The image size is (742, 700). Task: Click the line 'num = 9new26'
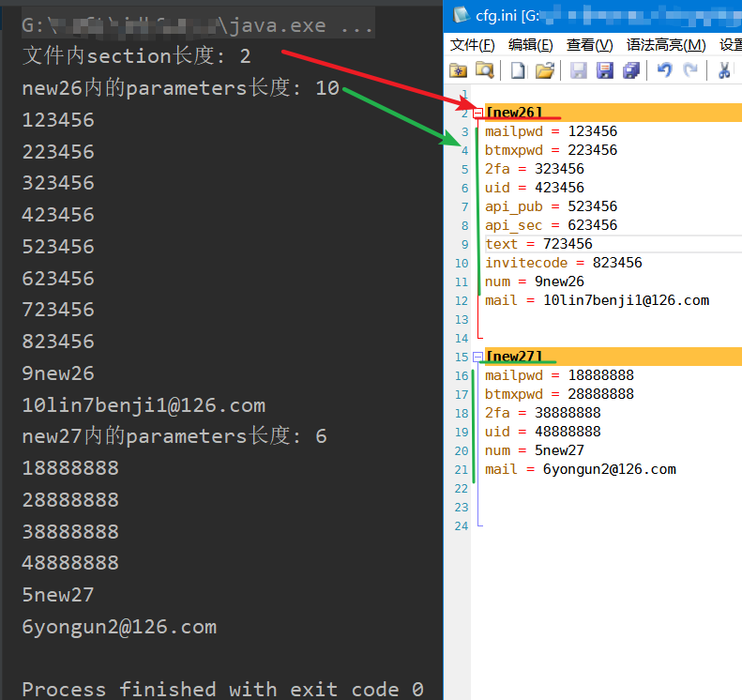click(x=535, y=282)
